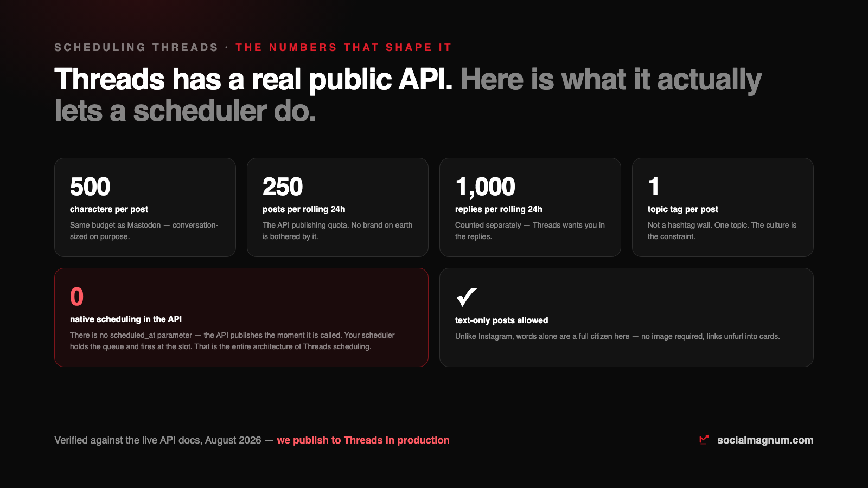Select the '1' number in topic tag card
The width and height of the screenshot is (868, 488).
click(654, 187)
